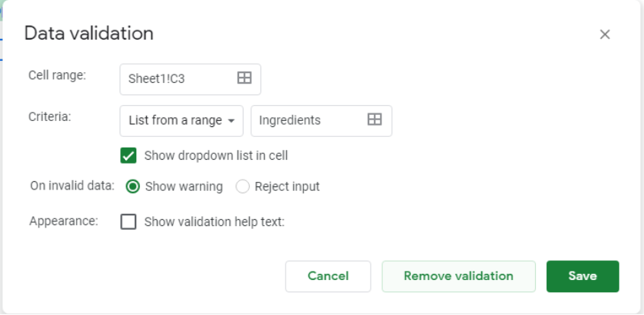
Task: Open the List from a range criteria dropdown
Action: [181, 121]
